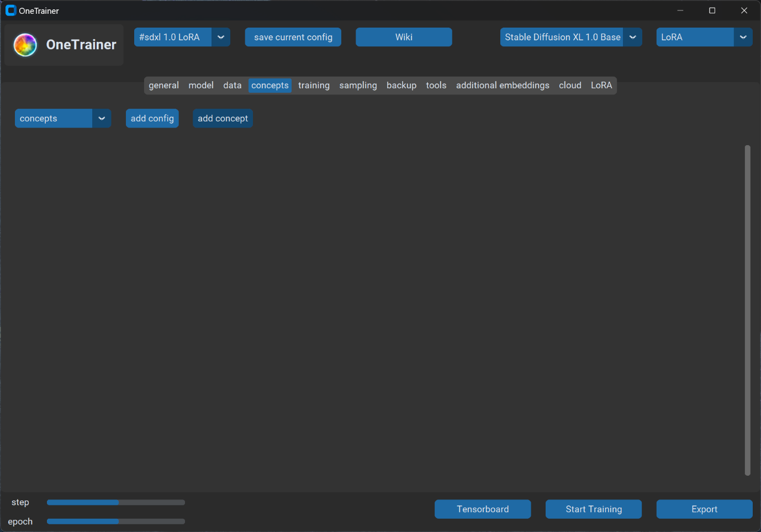The image size is (761, 532).
Task: Open the Wiki button
Action: click(x=403, y=37)
